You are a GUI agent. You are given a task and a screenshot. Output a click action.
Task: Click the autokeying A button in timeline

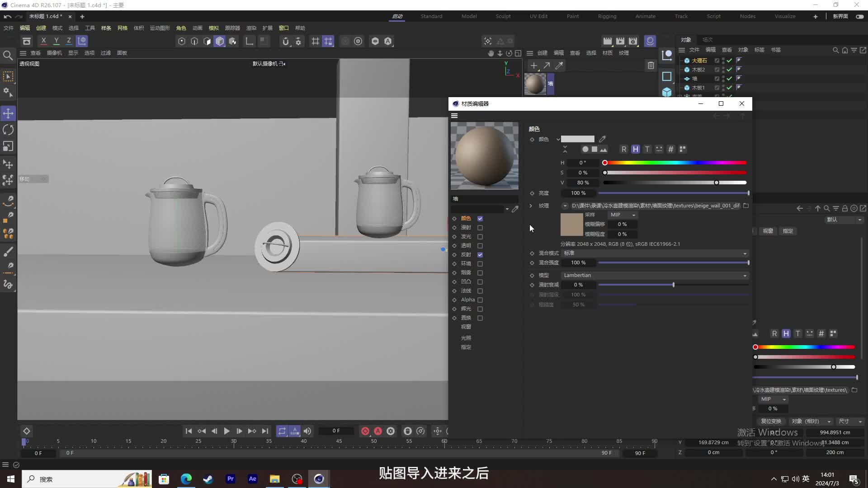tap(378, 431)
